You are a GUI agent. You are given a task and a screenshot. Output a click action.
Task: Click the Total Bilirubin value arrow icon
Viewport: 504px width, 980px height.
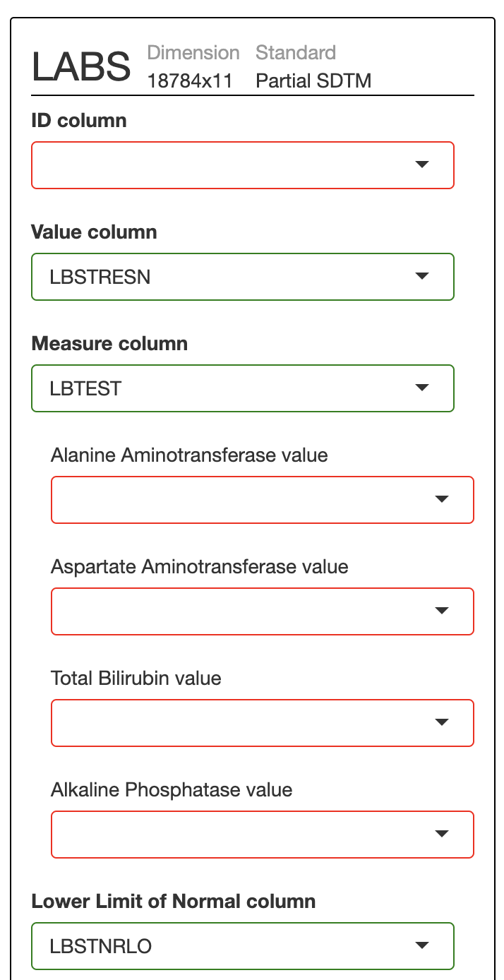click(442, 722)
